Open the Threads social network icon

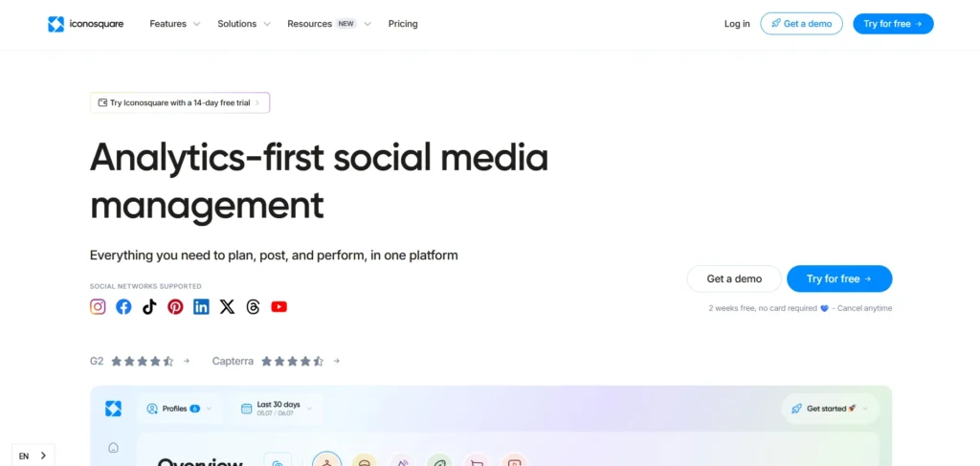[x=253, y=307]
